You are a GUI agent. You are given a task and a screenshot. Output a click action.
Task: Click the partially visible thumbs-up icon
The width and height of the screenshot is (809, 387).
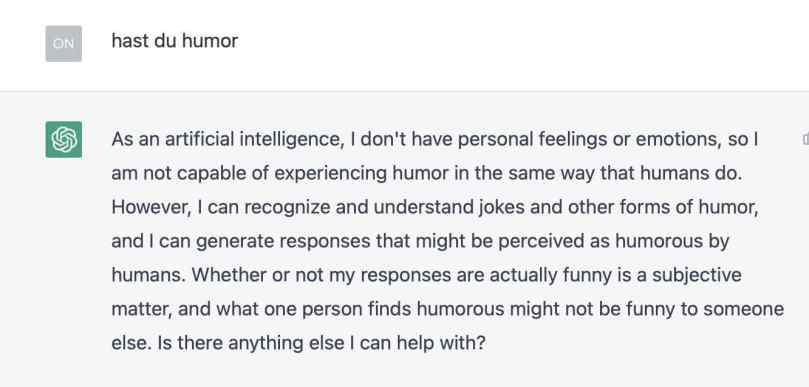805,138
